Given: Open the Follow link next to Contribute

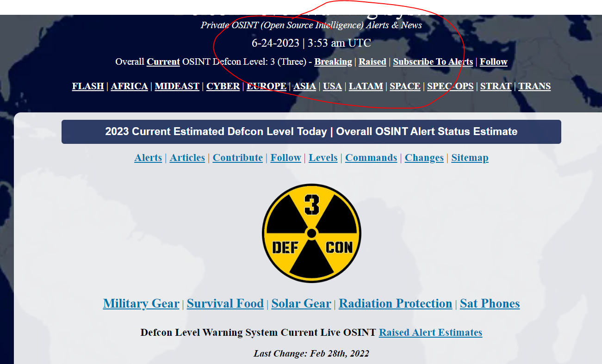Looking at the screenshot, I should point(286,158).
